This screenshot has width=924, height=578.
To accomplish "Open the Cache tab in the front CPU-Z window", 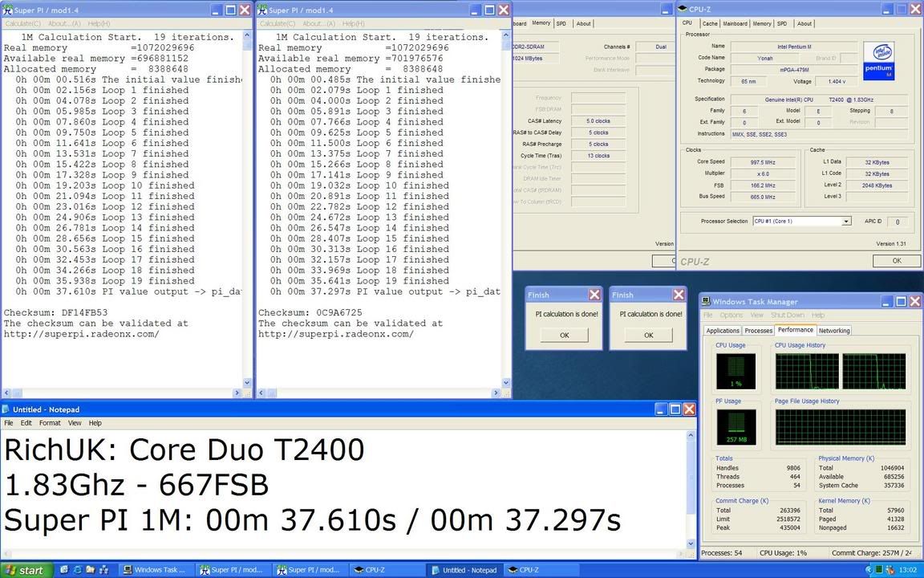I will (x=710, y=23).
